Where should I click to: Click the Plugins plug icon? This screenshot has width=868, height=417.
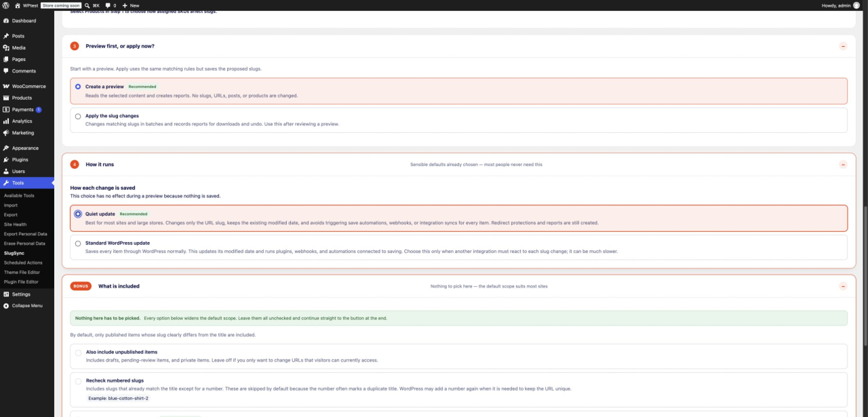[6, 159]
